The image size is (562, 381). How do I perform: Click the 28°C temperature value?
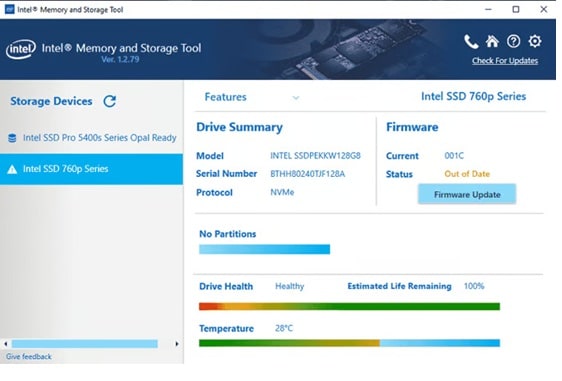tap(284, 328)
